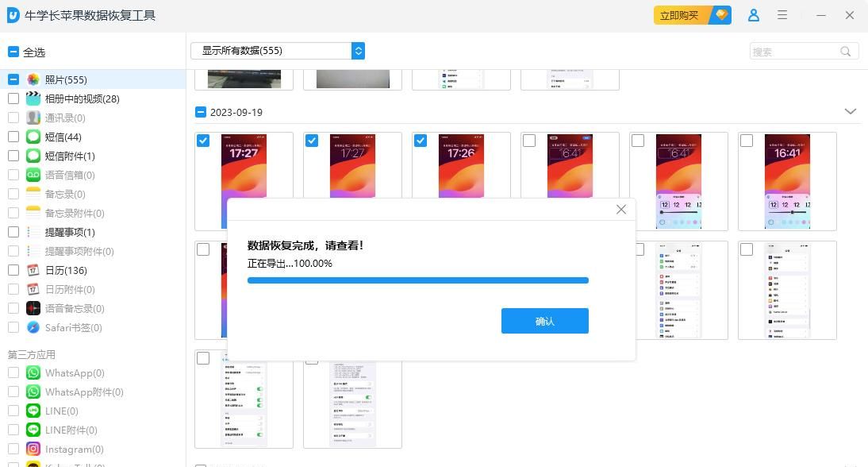The width and height of the screenshot is (868, 467).
Task: Click the blue confirm button
Action: pos(544,321)
